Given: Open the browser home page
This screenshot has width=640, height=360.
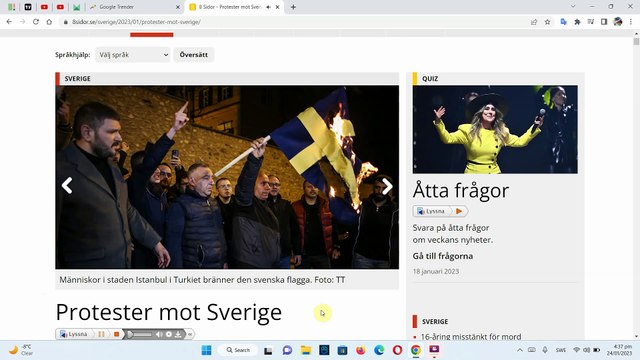Looking at the screenshot, I should pos(49,22).
